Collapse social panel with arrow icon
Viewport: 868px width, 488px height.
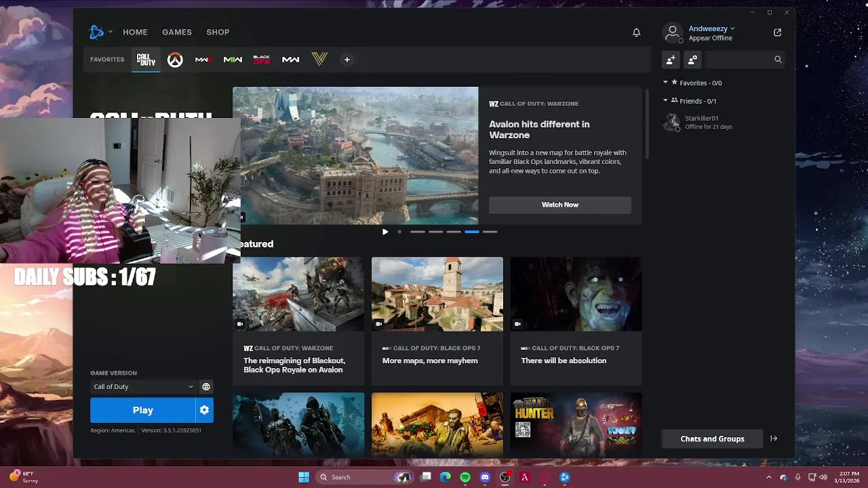(774, 439)
